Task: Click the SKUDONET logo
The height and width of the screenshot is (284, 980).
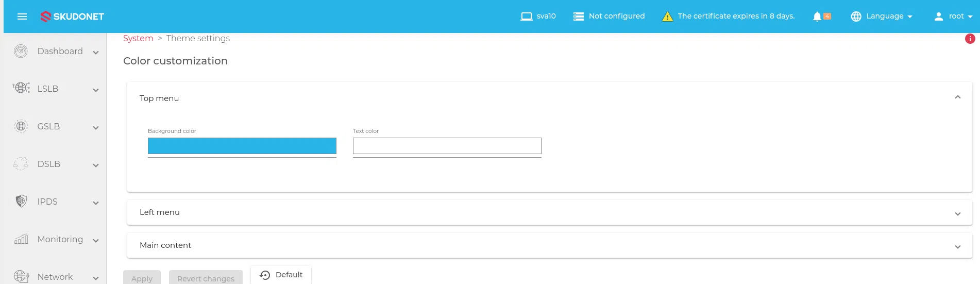Action: click(72, 16)
